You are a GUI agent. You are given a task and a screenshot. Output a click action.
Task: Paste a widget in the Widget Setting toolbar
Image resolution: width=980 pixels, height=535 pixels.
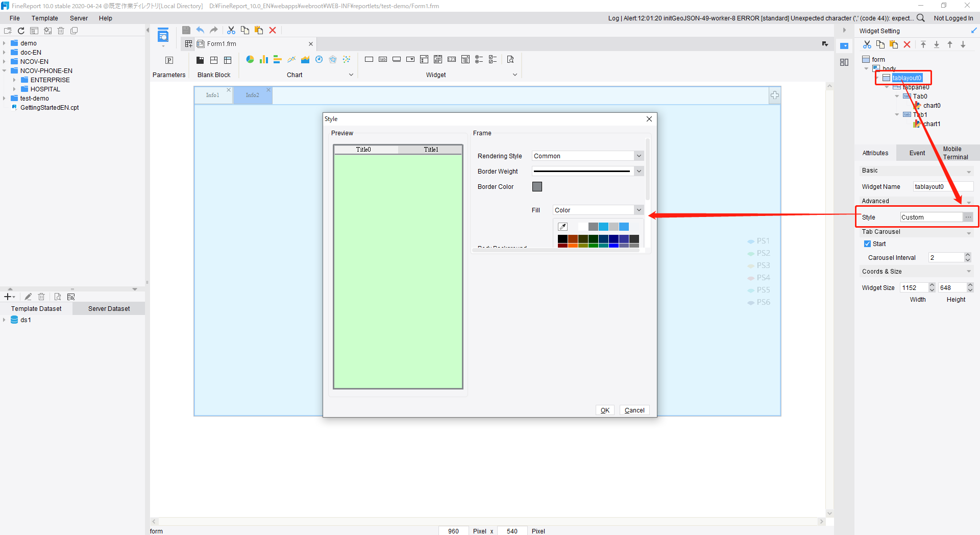894,44
